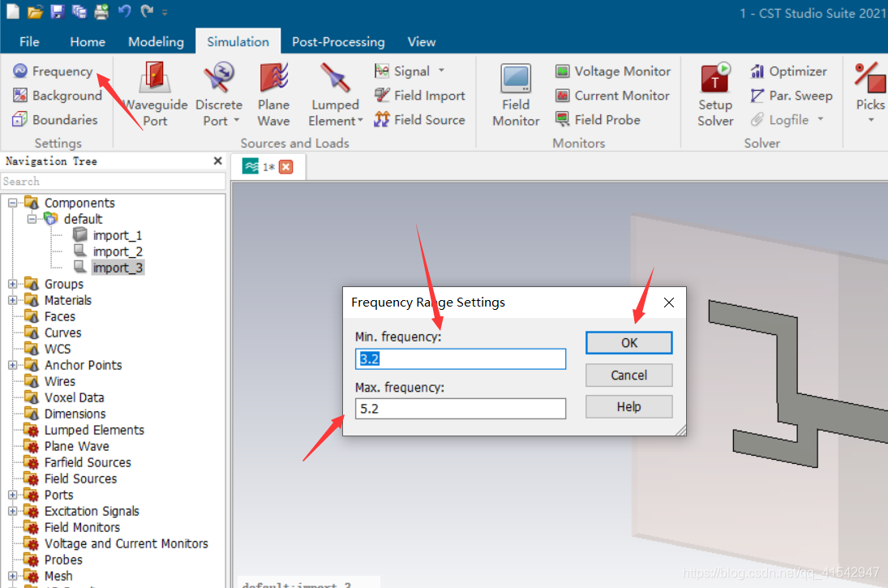This screenshot has height=588, width=888.
Task: Switch to the Simulation tab
Action: click(238, 42)
